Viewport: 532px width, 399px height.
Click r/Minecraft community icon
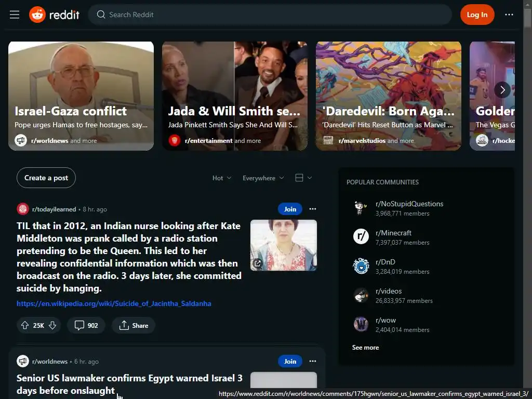point(361,237)
